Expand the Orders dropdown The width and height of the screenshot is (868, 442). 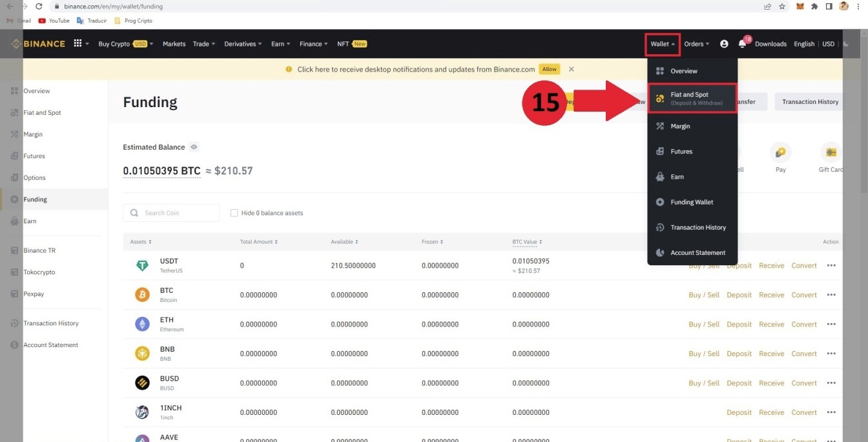coord(696,44)
